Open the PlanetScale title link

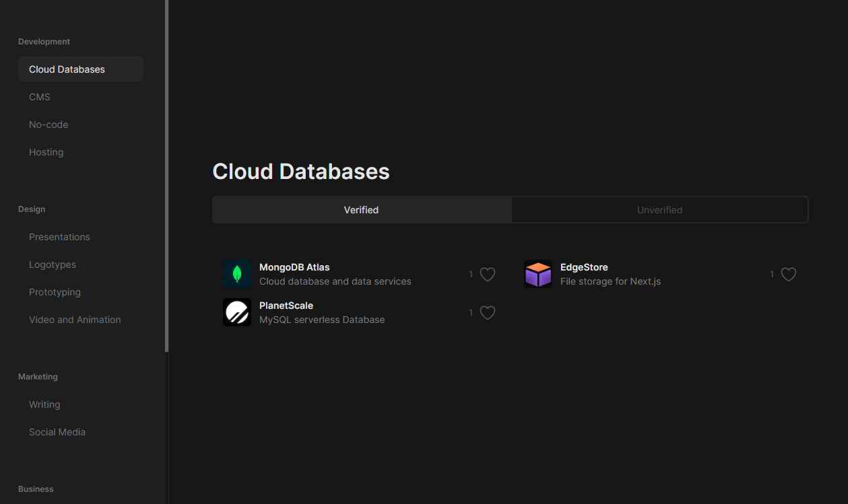pyautogui.click(x=286, y=305)
